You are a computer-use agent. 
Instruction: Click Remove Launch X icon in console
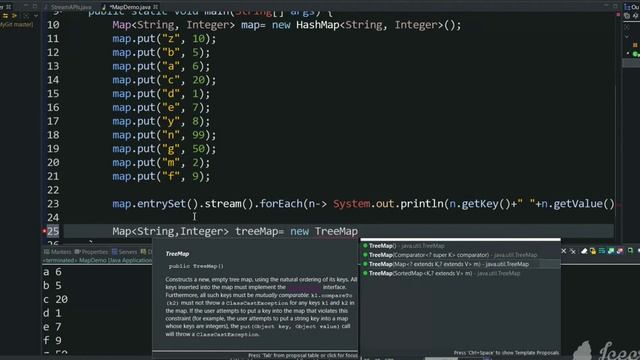pos(564,251)
